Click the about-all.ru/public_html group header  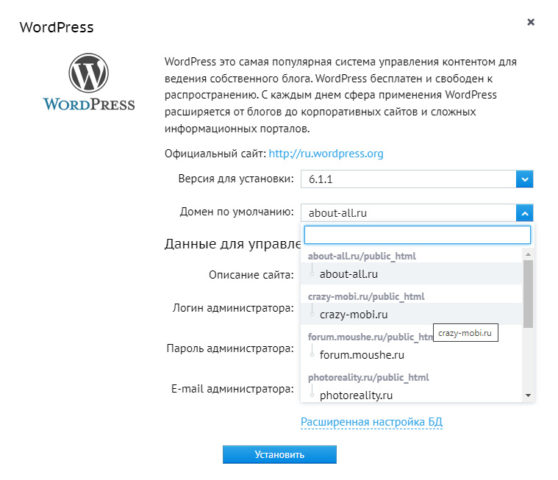click(x=362, y=256)
